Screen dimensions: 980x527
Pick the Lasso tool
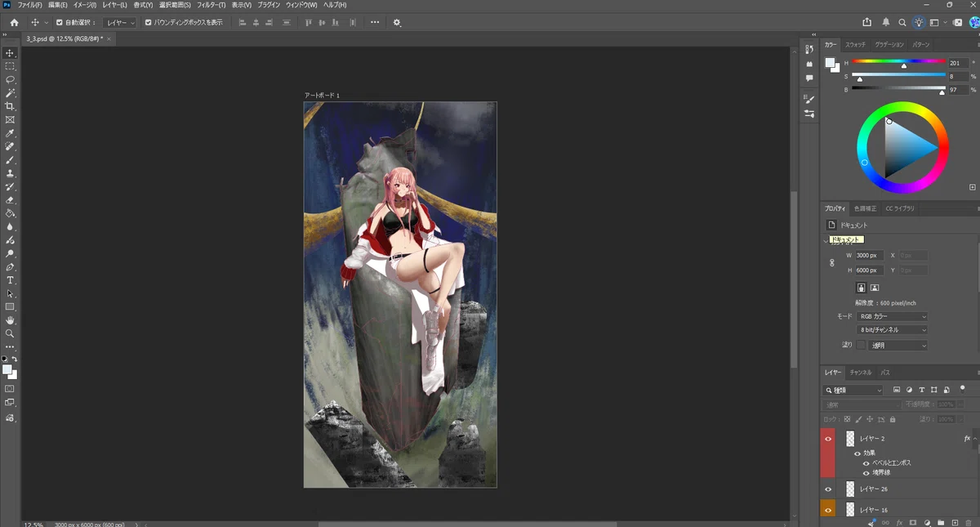pyautogui.click(x=10, y=80)
